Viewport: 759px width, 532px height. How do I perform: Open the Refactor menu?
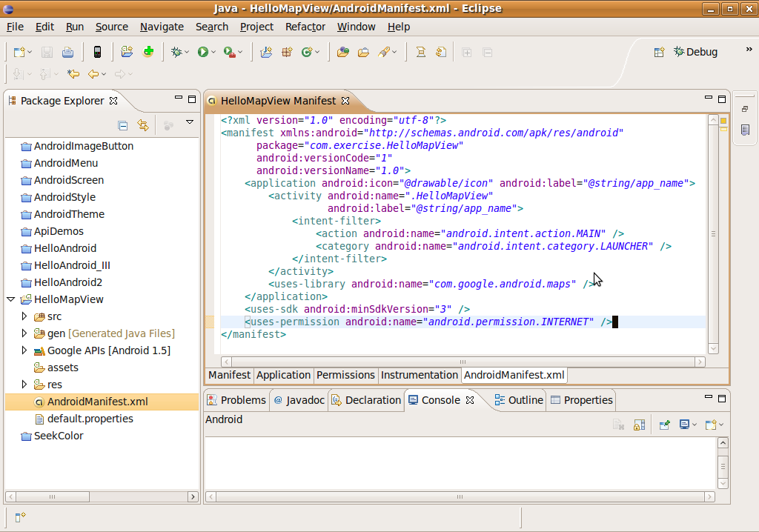pyautogui.click(x=305, y=27)
